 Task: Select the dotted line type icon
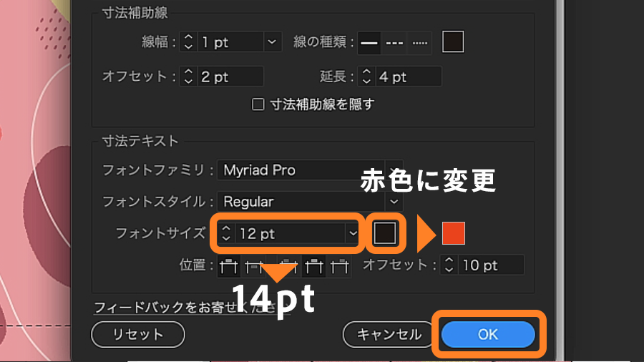[x=420, y=42]
